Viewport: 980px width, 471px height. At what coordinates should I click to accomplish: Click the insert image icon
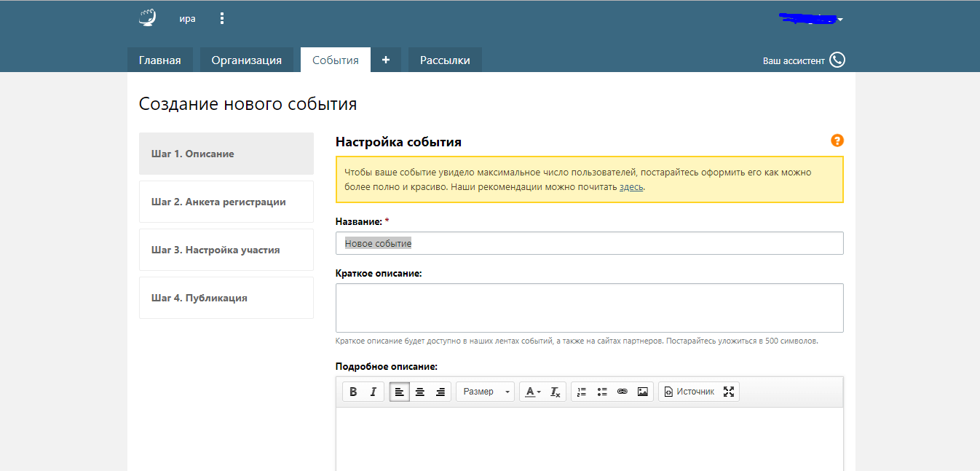[643, 392]
